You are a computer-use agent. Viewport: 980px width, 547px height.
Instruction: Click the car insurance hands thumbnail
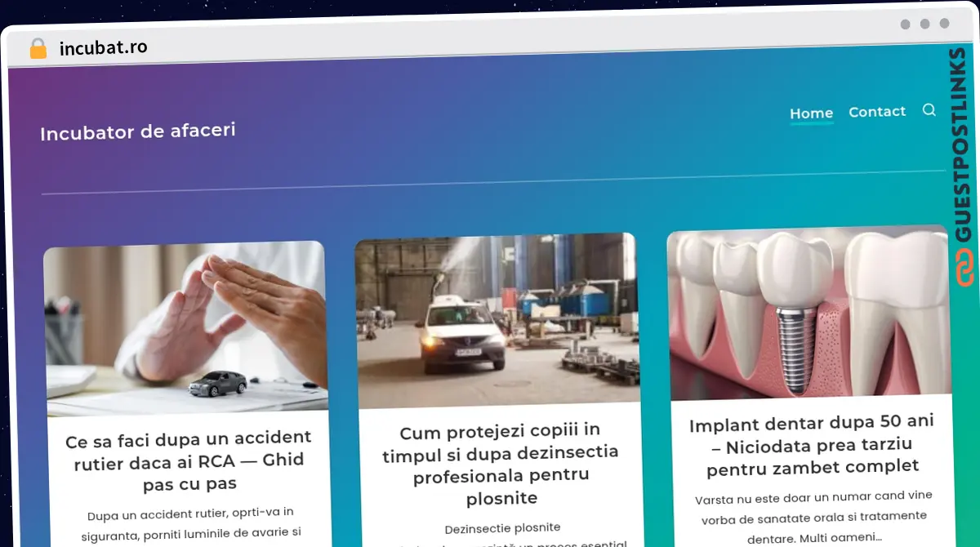(185, 328)
